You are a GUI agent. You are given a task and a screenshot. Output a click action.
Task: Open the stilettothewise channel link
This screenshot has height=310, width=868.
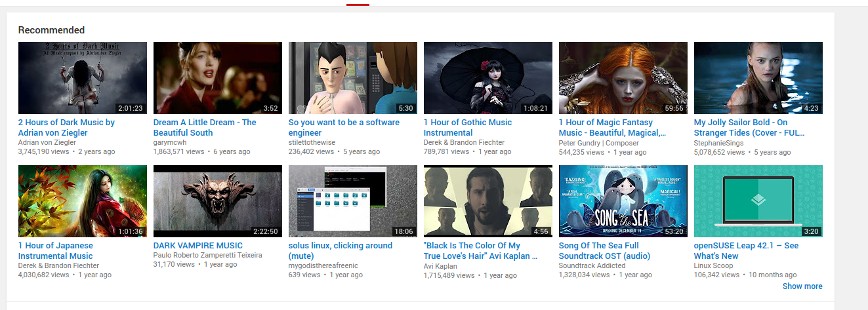312,142
